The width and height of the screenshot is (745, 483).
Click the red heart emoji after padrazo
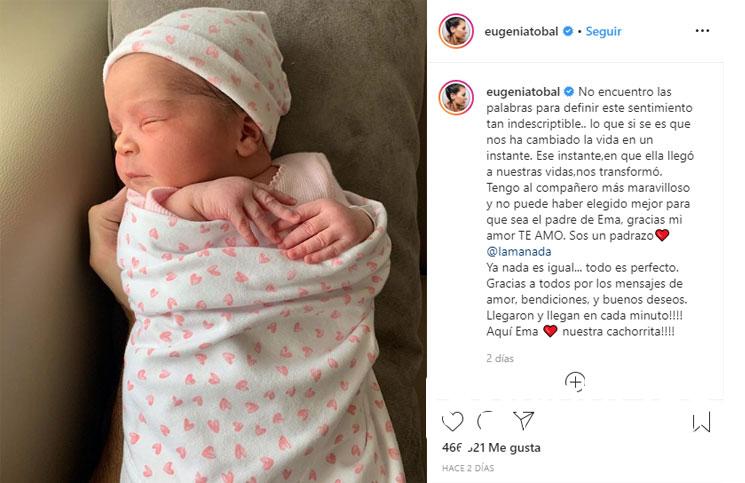point(662,235)
